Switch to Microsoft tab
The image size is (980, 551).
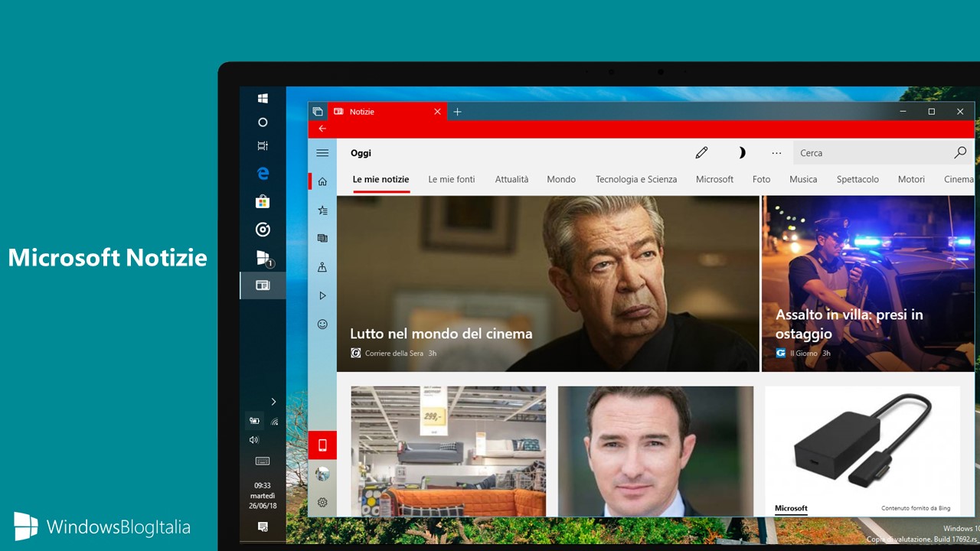(x=714, y=179)
